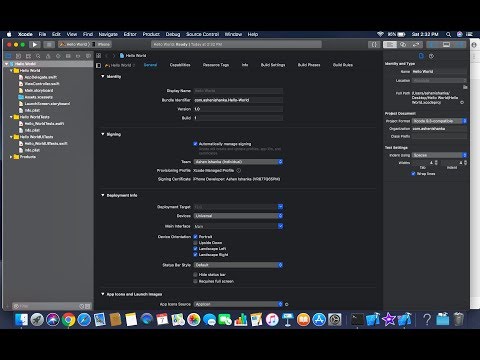Enable Requires full screen checkbox
480x360 pixels.
pyautogui.click(x=195, y=281)
